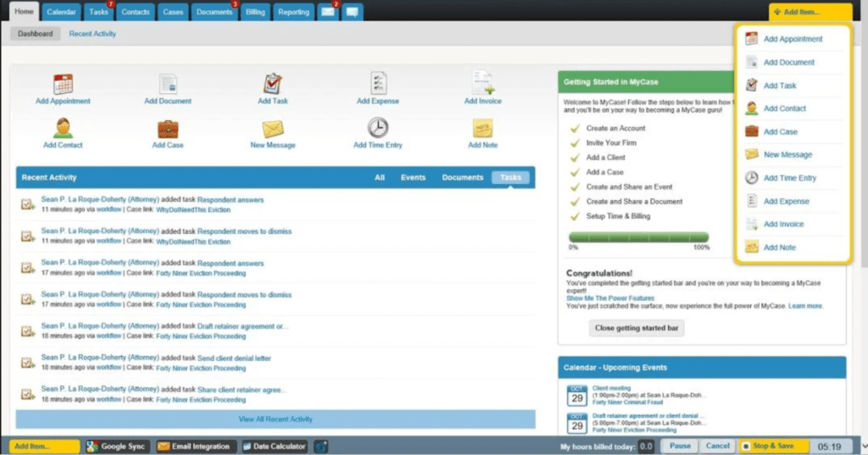Switch to the Documents tab
The width and height of the screenshot is (868, 455).
click(x=214, y=12)
